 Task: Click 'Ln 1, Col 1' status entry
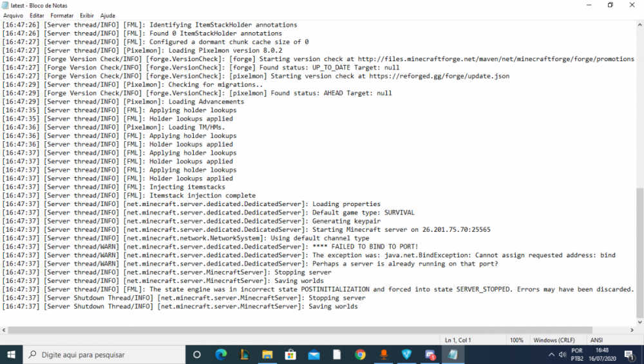(x=457, y=340)
